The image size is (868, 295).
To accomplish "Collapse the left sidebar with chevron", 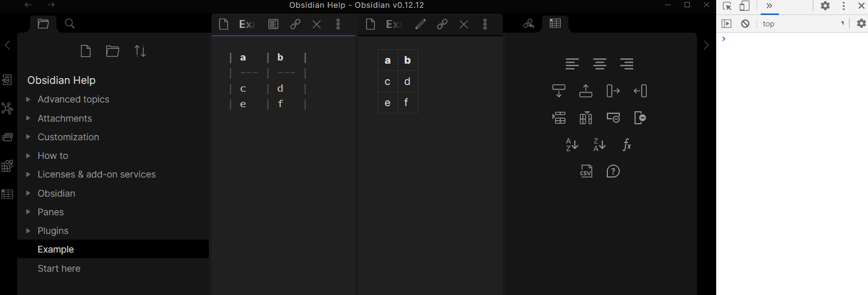I will coord(7,46).
